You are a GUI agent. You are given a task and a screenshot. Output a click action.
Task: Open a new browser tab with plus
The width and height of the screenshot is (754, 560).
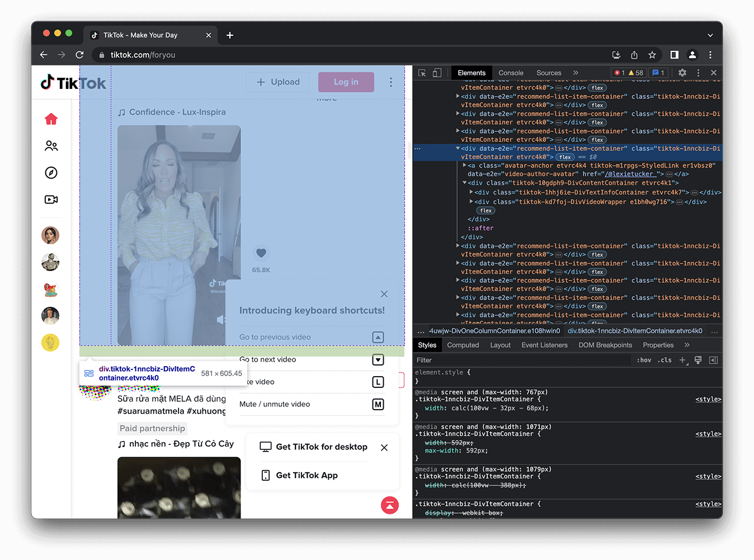tap(230, 35)
